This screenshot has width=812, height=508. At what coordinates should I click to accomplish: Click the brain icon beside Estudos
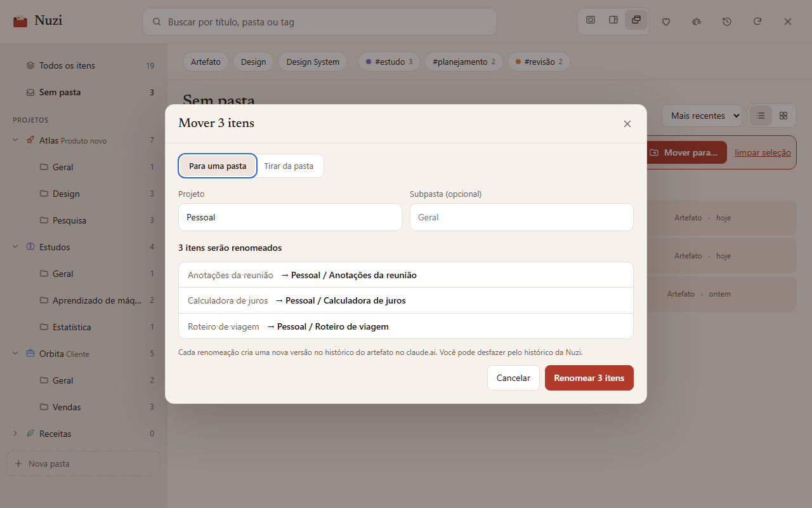click(x=30, y=247)
